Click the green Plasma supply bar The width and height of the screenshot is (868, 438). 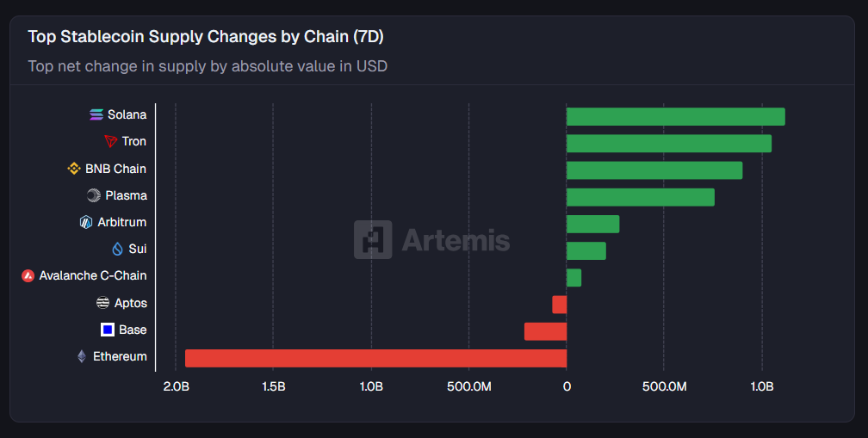[x=640, y=197]
